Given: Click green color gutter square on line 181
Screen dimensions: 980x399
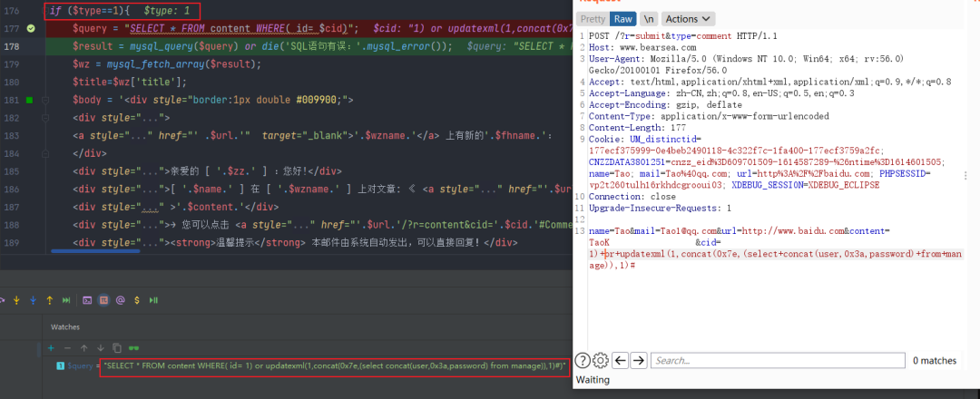Looking at the screenshot, I should (x=29, y=100).
